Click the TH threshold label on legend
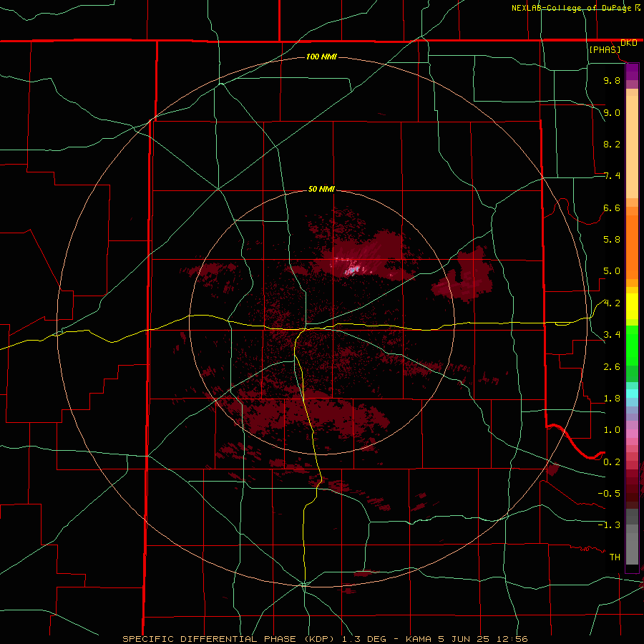Image resolution: width=644 pixels, height=644 pixels. coord(615,557)
